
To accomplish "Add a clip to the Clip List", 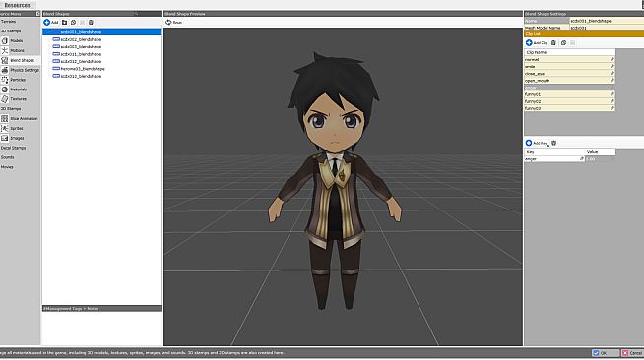I will pyautogui.click(x=537, y=43).
